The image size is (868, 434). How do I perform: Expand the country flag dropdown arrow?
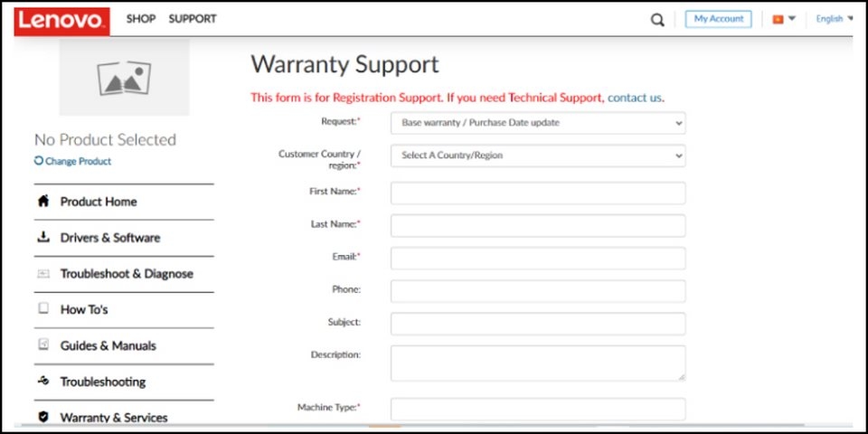click(x=792, y=18)
